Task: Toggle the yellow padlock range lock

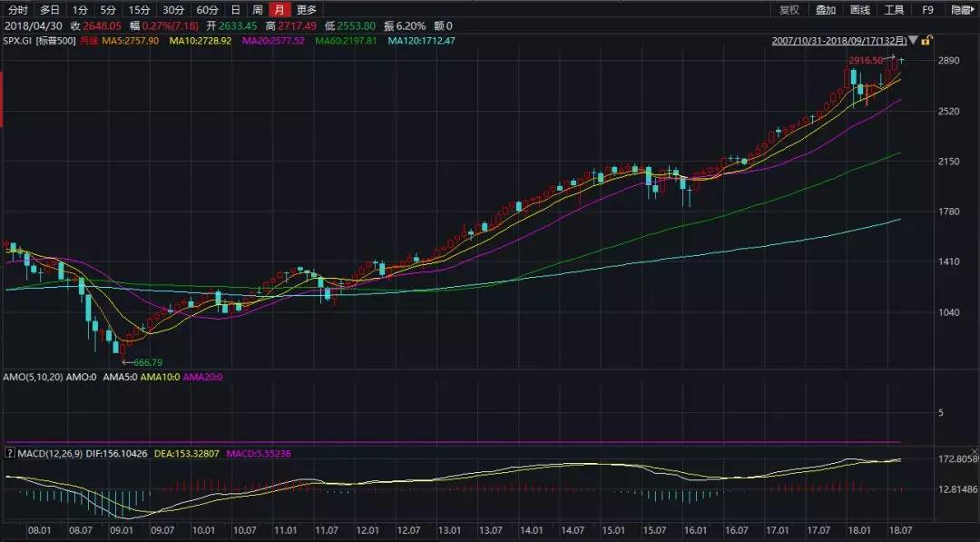Action: (x=926, y=41)
